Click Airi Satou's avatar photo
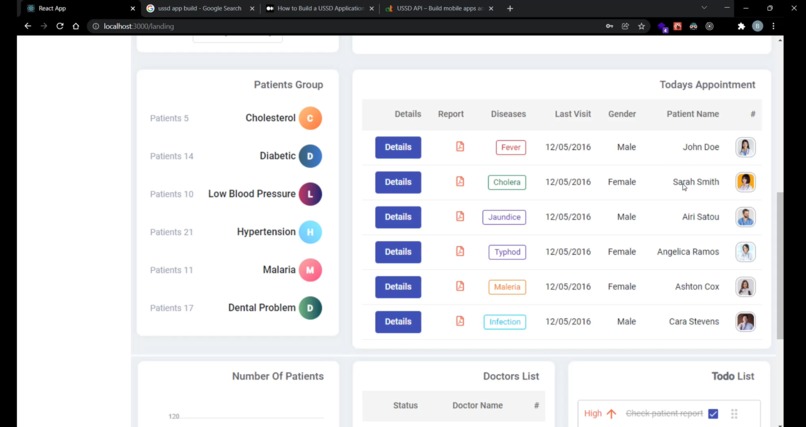 (745, 217)
